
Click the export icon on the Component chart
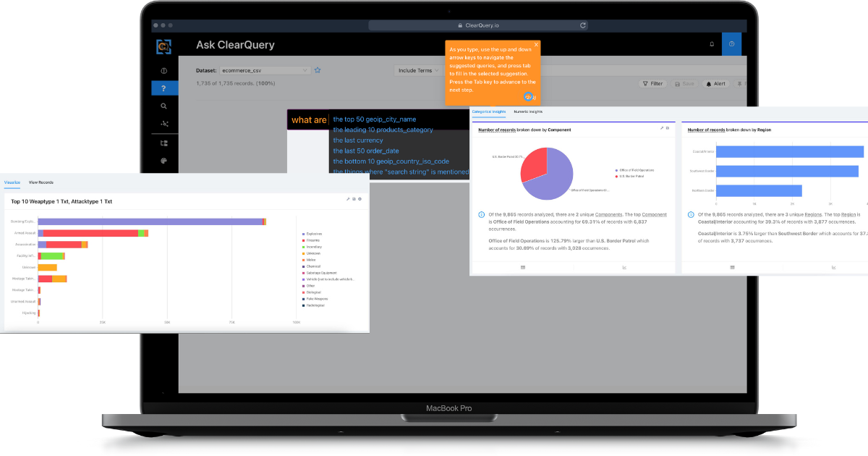tap(669, 127)
